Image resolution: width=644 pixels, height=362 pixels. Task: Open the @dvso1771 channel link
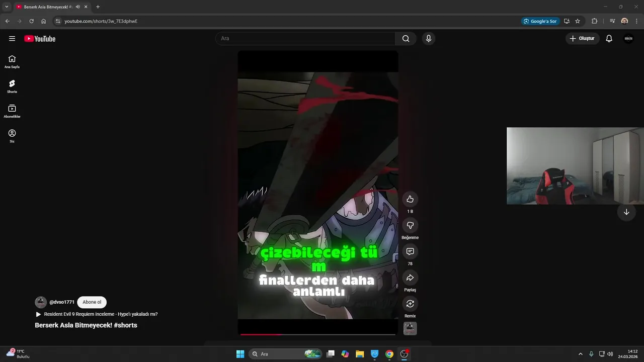click(62, 302)
